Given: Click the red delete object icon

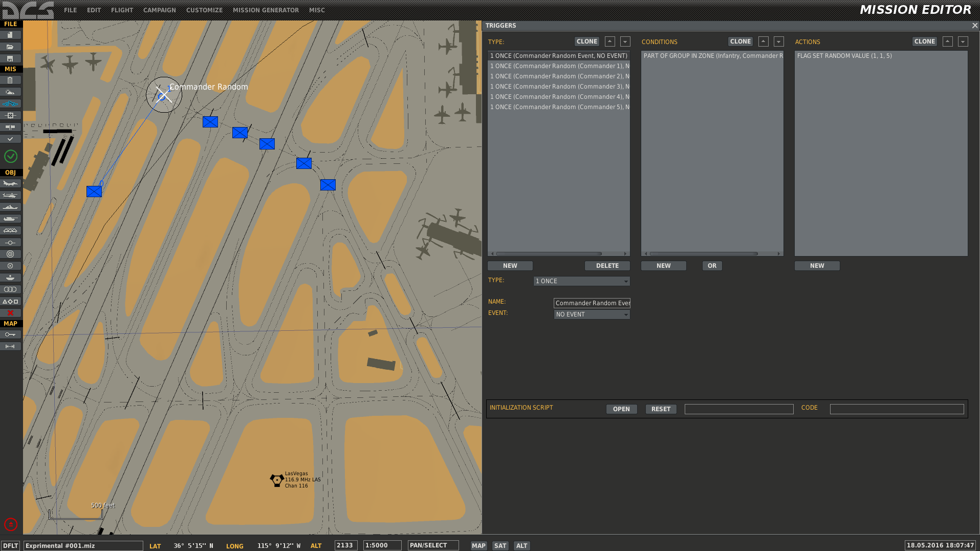Looking at the screenshot, I should pos(10,313).
